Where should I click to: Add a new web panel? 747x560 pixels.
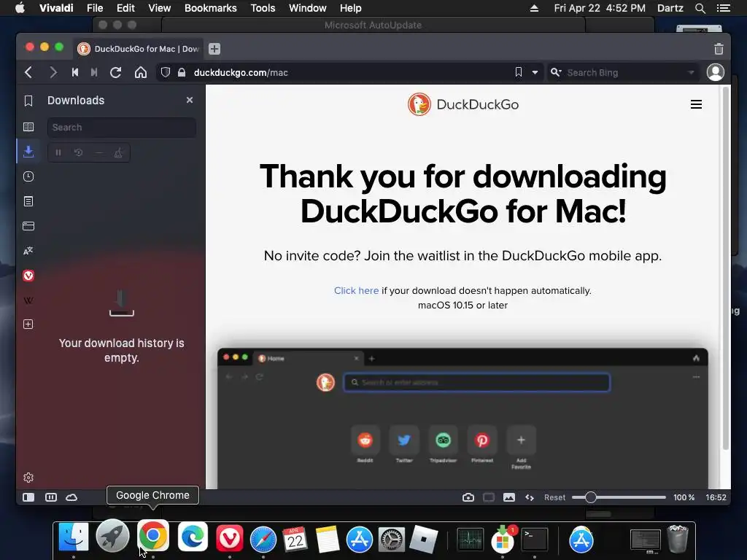28,324
